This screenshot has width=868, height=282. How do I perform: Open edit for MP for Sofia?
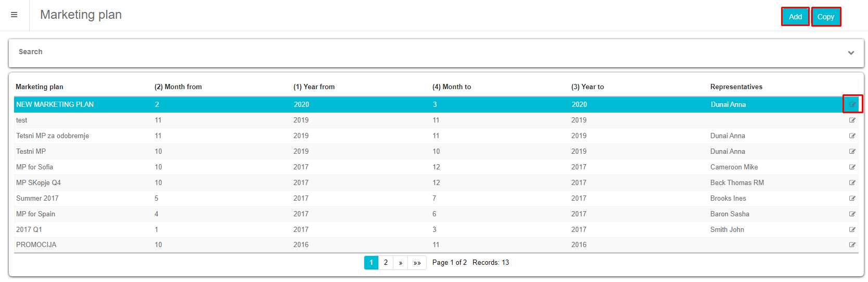pos(852,167)
